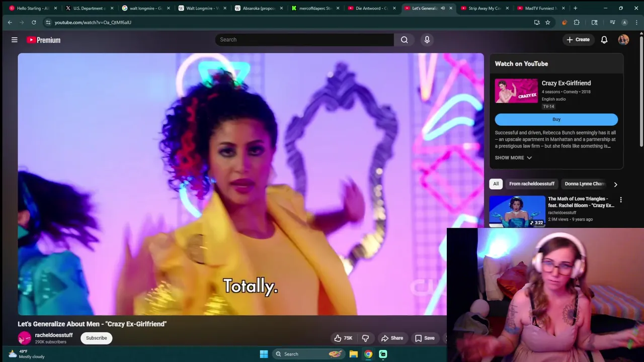This screenshot has height=362, width=644.
Task: Open racheldoesstuff channel avatar
Action: [x=24, y=338]
